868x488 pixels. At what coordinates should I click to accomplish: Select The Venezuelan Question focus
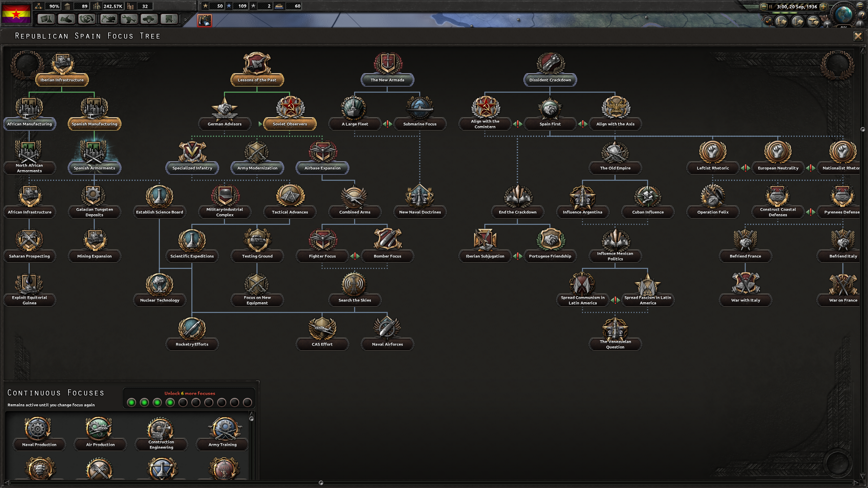point(615,333)
